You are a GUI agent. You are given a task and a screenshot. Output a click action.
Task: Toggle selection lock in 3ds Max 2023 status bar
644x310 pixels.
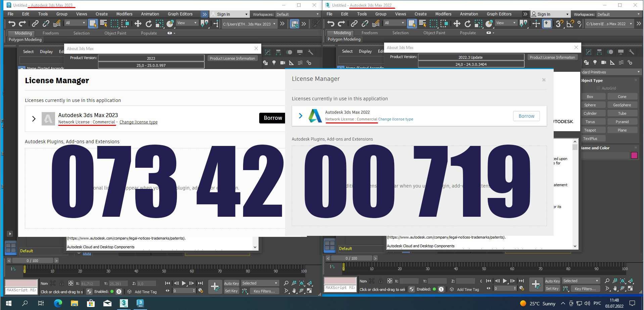tap(62, 283)
